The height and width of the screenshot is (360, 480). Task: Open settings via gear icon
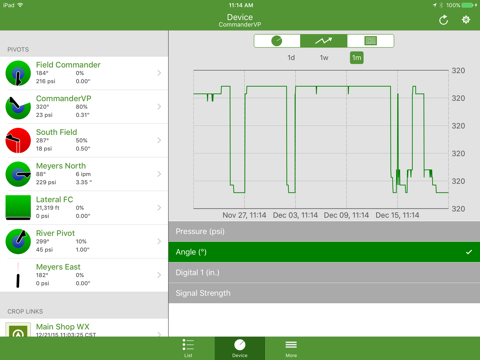[x=466, y=20]
